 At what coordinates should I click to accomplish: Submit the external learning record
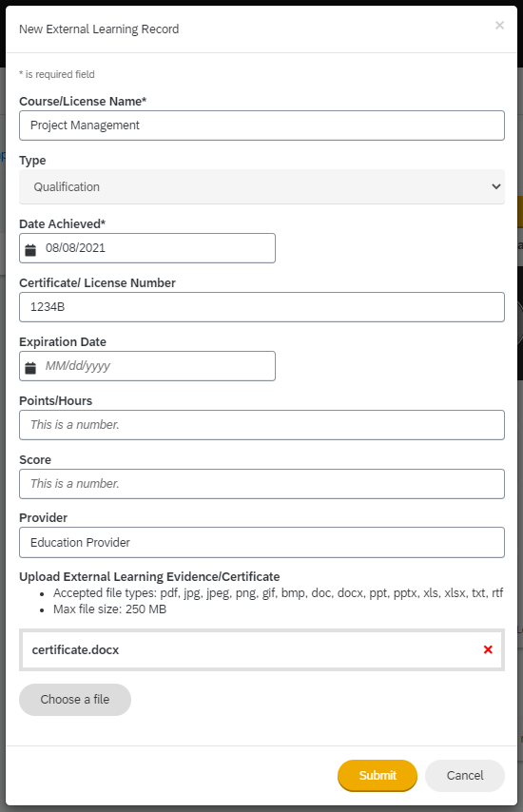(378, 775)
